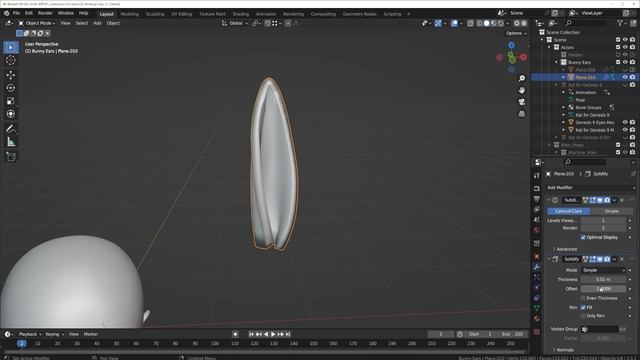Viewport: 640px width, 360px height.
Task: Toggle camera view with camera icon
Action: point(522,102)
